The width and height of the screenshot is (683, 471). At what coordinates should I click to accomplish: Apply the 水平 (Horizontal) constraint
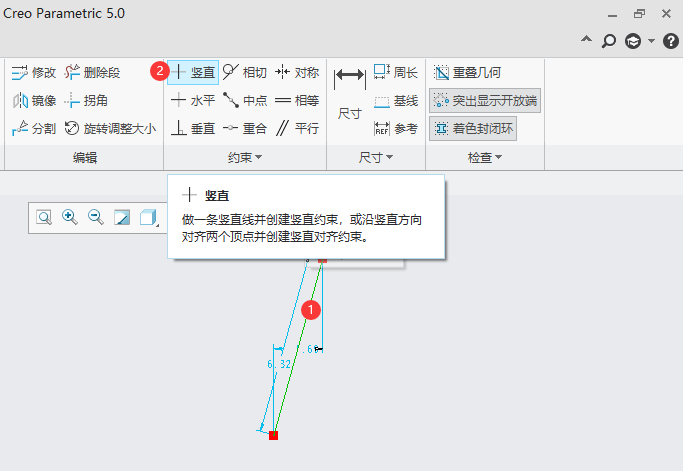193,101
